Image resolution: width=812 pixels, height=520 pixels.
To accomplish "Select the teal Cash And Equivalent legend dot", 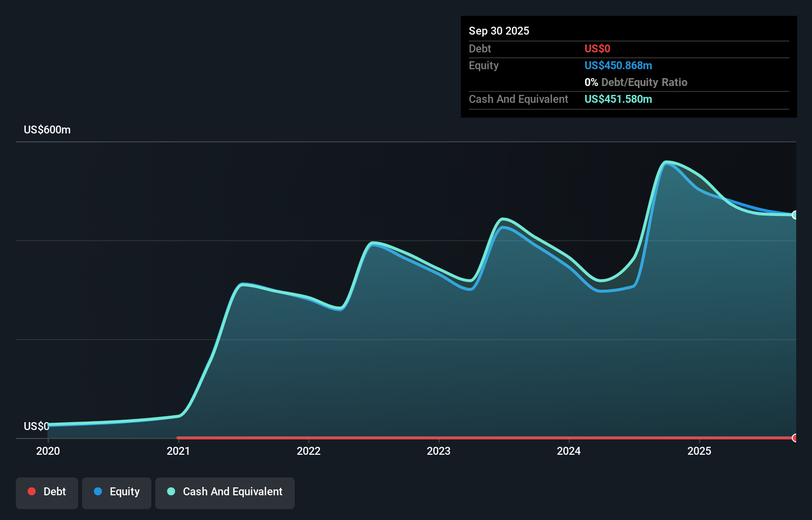I will 171,491.
